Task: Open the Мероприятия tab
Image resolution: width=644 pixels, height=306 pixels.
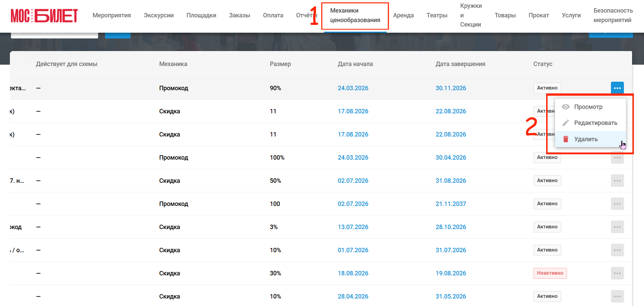Action: tap(112, 15)
